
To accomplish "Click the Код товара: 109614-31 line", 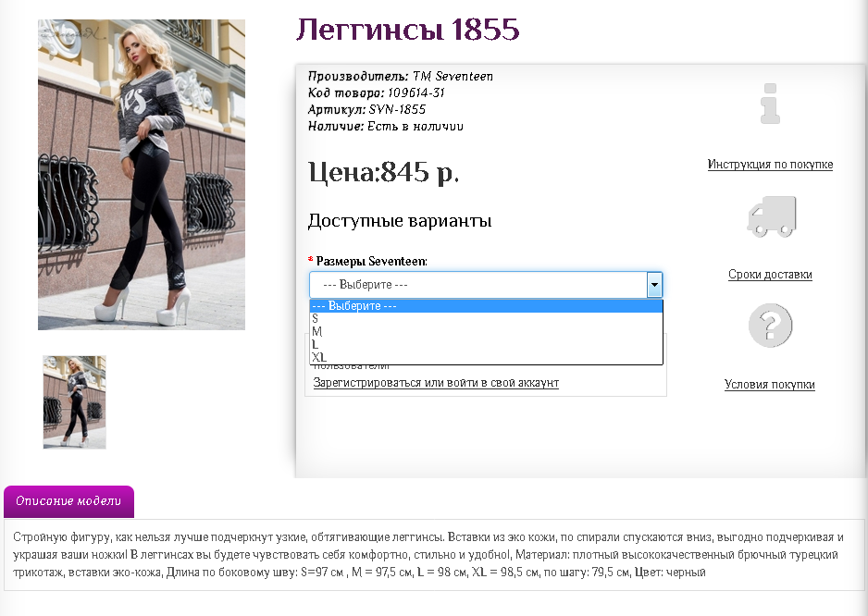I will [x=377, y=93].
